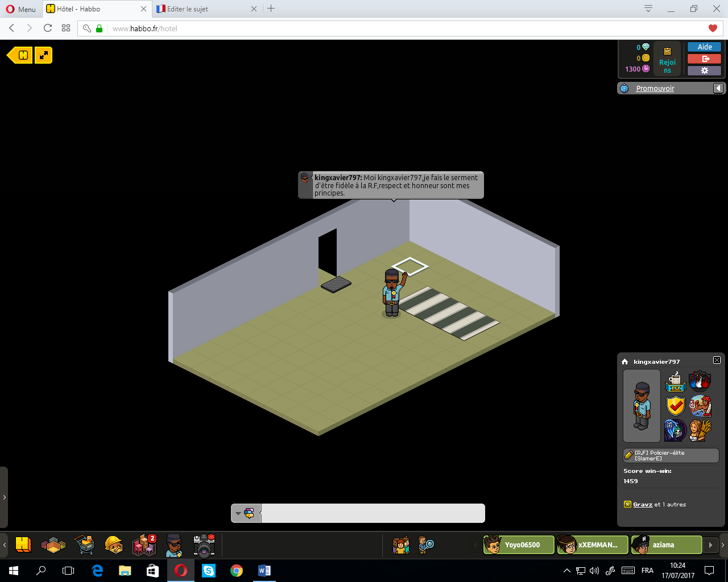The image size is (728, 582).
Task: Open settings with the gear button
Action: pos(704,70)
